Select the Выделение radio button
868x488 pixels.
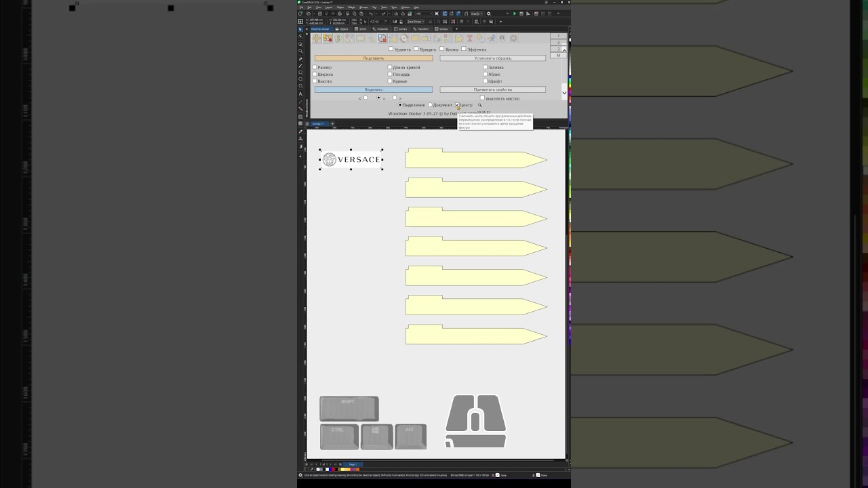tap(400, 105)
